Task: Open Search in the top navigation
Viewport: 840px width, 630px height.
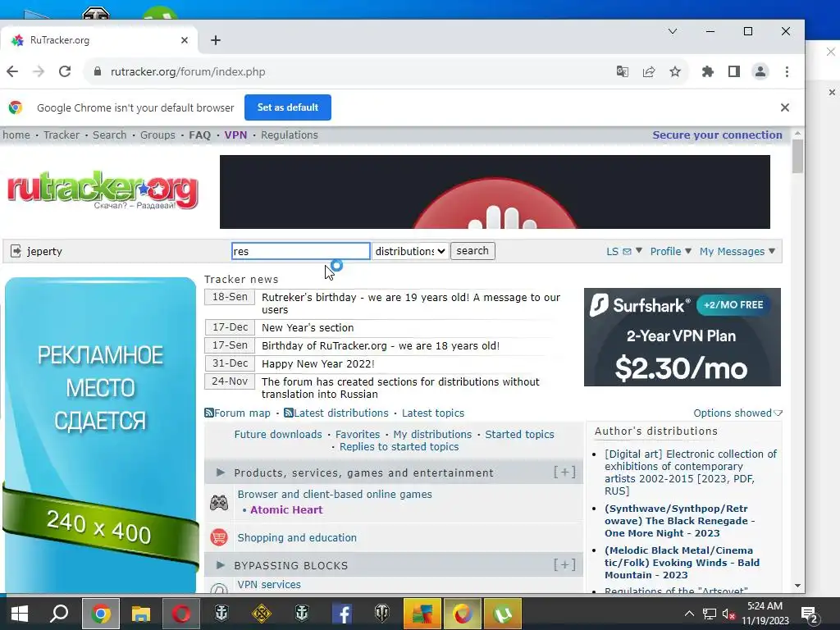Action: [109, 135]
